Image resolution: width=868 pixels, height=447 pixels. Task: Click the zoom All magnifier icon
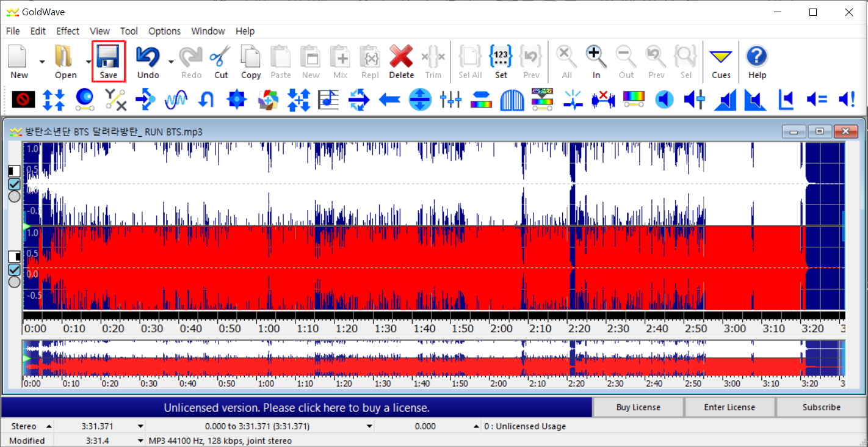[566, 61]
